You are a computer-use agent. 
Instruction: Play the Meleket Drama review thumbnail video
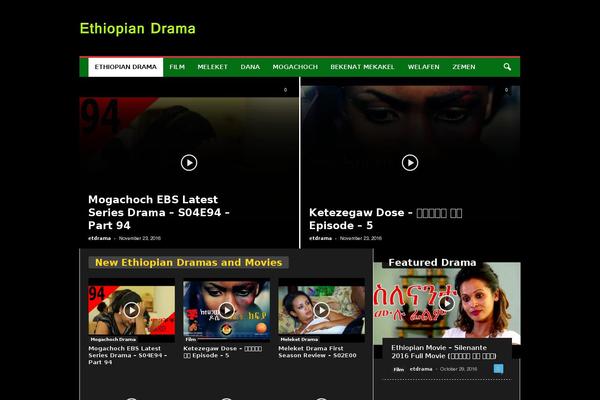coord(321,310)
